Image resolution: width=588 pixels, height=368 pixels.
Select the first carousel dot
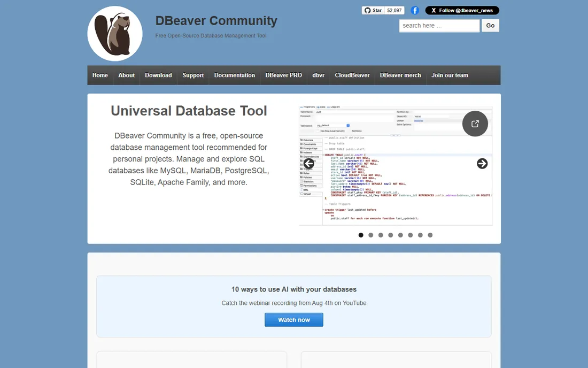click(361, 235)
